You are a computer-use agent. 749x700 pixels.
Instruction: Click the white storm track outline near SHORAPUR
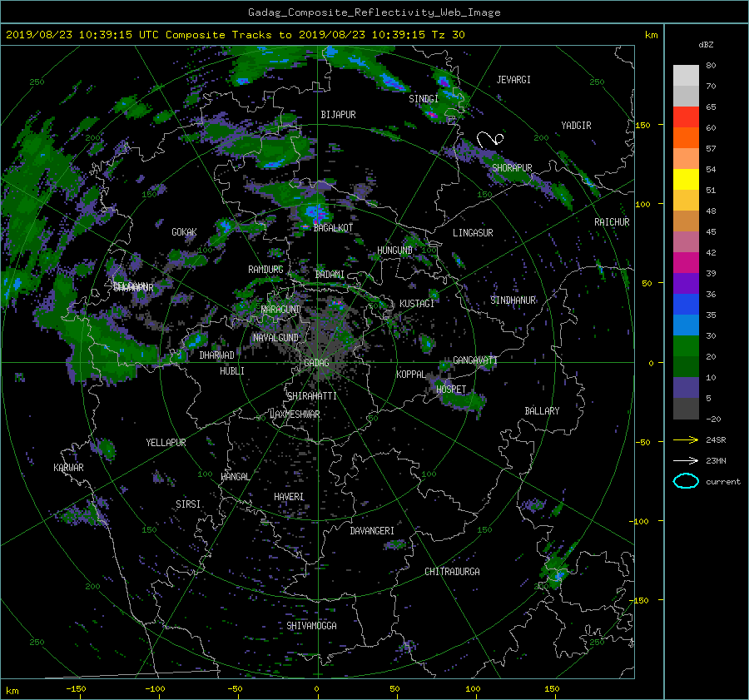click(x=490, y=139)
